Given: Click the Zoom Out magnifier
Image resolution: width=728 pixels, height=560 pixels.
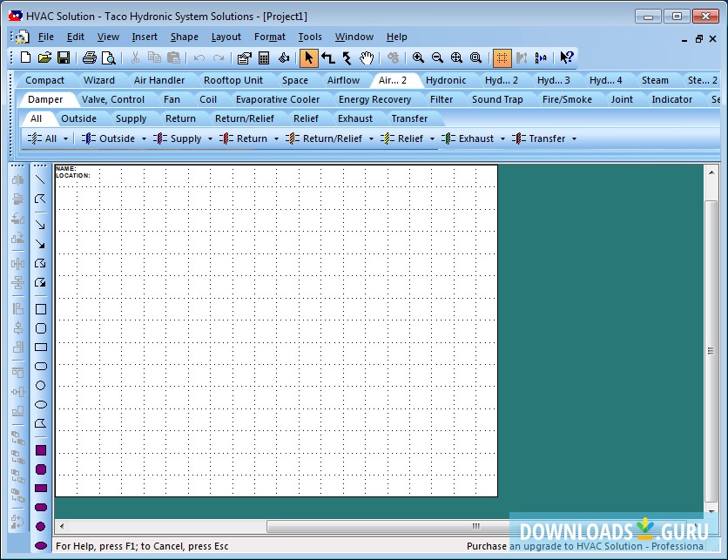Looking at the screenshot, I should pos(437,57).
